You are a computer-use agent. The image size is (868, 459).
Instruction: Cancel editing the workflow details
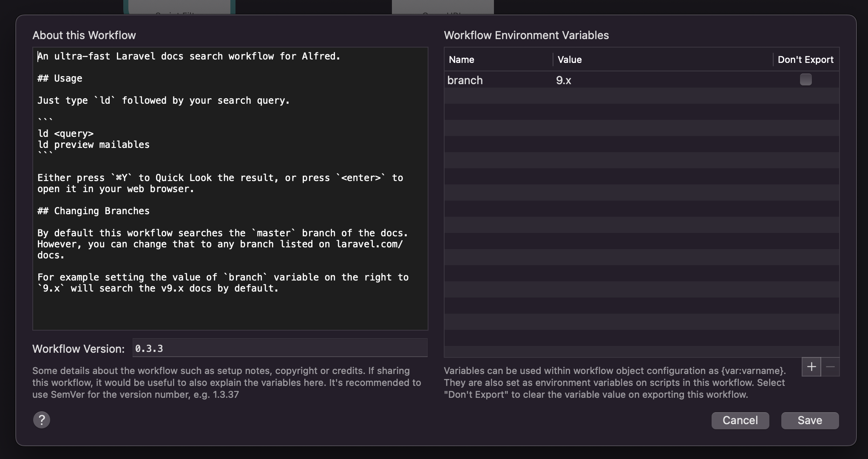[x=740, y=420]
